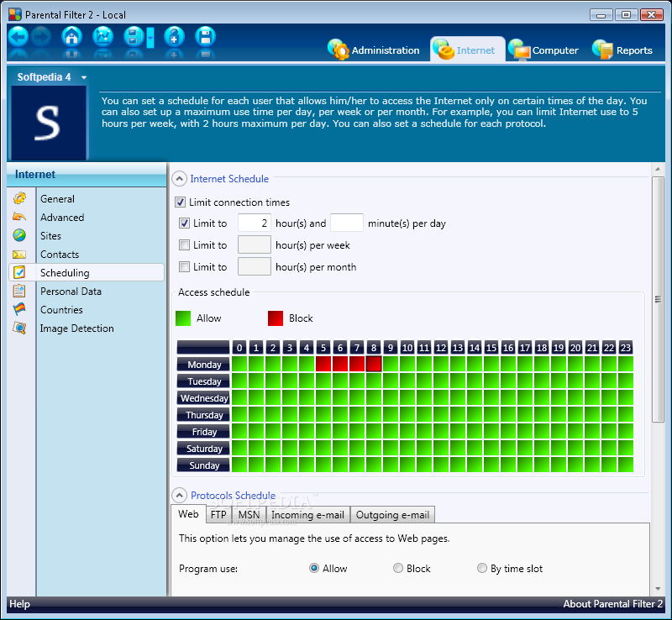Click the Sites globe icon
The width and height of the screenshot is (672, 620).
[19, 235]
